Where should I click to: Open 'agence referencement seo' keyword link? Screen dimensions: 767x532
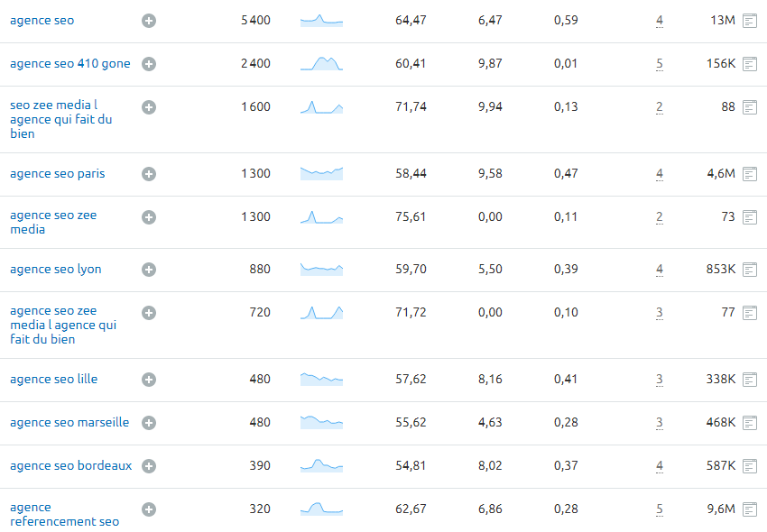(x=65, y=514)
